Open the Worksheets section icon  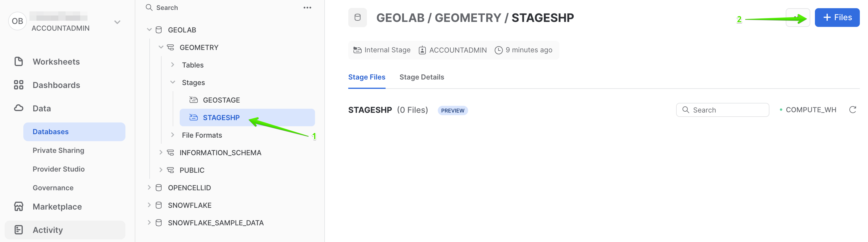tap(19, 61)
